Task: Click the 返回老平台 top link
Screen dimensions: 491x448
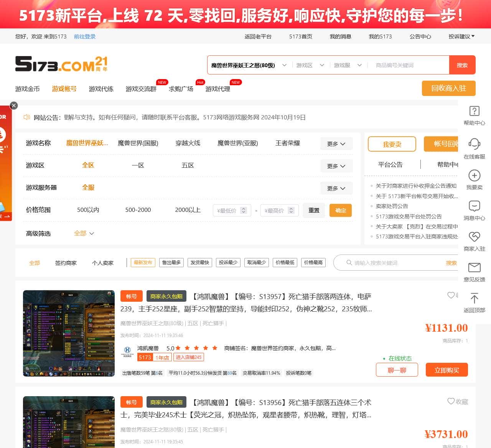Action: [258, 36]
